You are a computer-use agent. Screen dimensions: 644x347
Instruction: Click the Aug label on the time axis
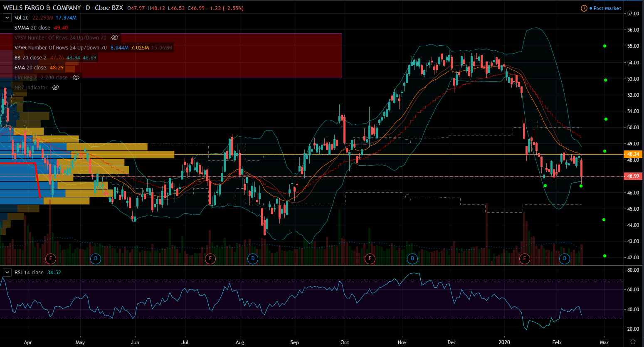pos(240,342)
